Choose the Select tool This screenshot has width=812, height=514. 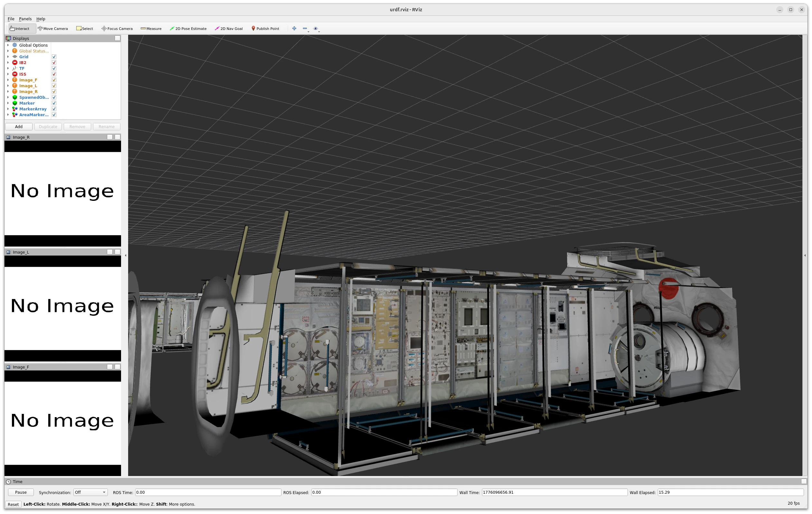tap(85, 29)
